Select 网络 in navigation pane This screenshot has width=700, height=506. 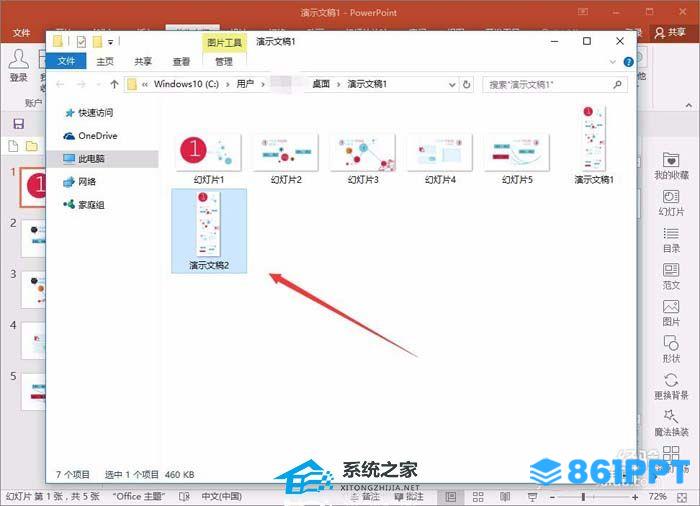point(80,181)
